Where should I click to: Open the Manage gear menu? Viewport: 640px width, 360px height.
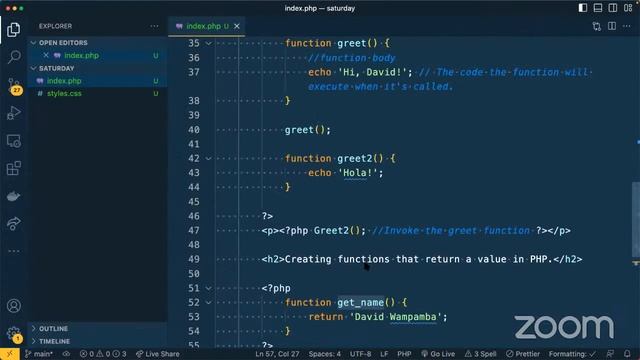tap(14, 334)
